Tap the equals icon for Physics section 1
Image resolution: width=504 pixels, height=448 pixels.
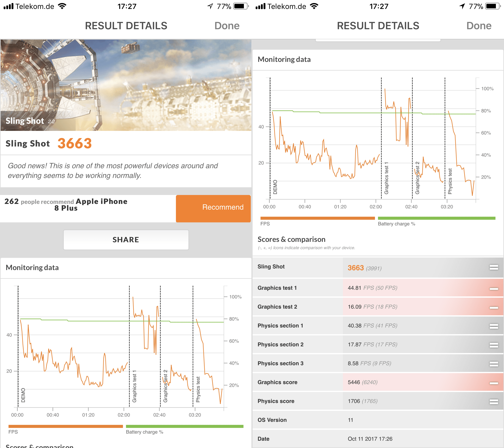(x=494, y=326)
